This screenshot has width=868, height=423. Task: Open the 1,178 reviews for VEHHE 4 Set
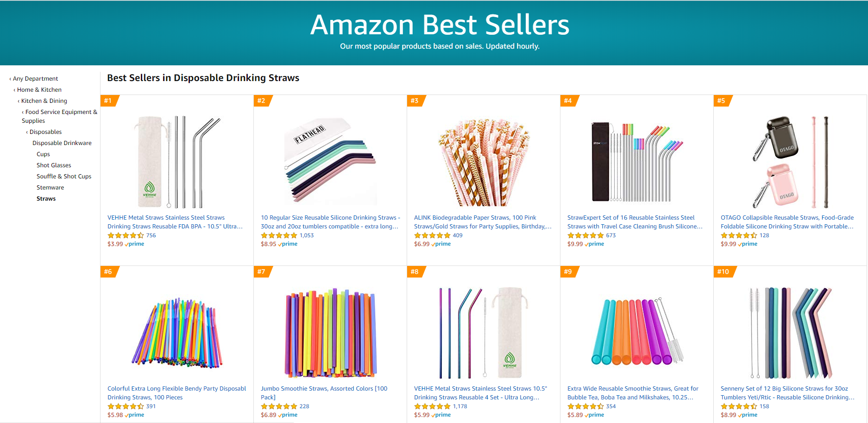pos(460,406)
